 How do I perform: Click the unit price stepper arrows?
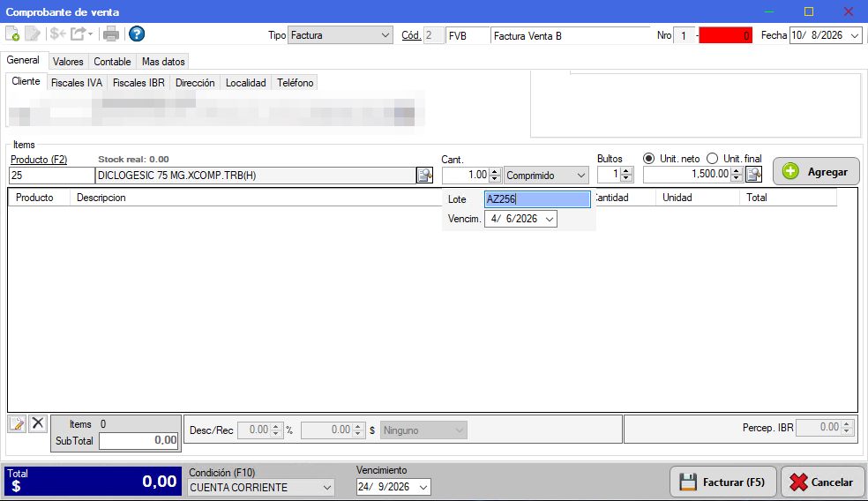[x=737, y=175]
